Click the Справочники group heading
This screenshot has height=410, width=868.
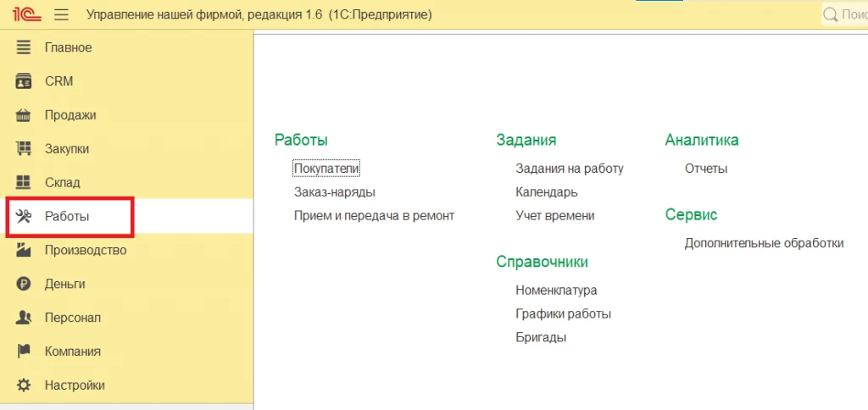542,262
